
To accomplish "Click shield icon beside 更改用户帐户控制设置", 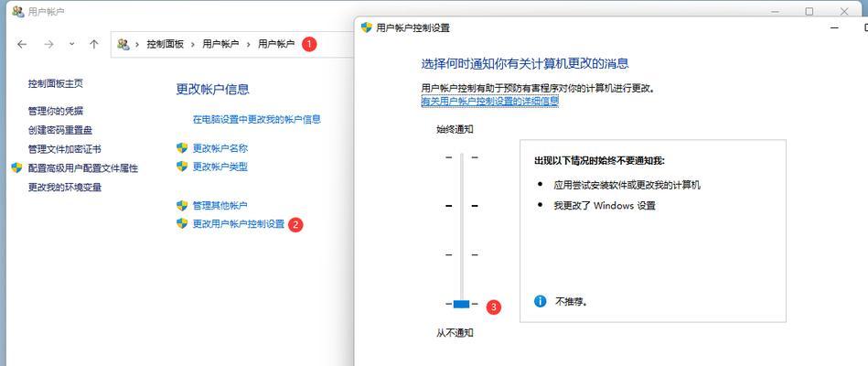I will coord(182,223).
